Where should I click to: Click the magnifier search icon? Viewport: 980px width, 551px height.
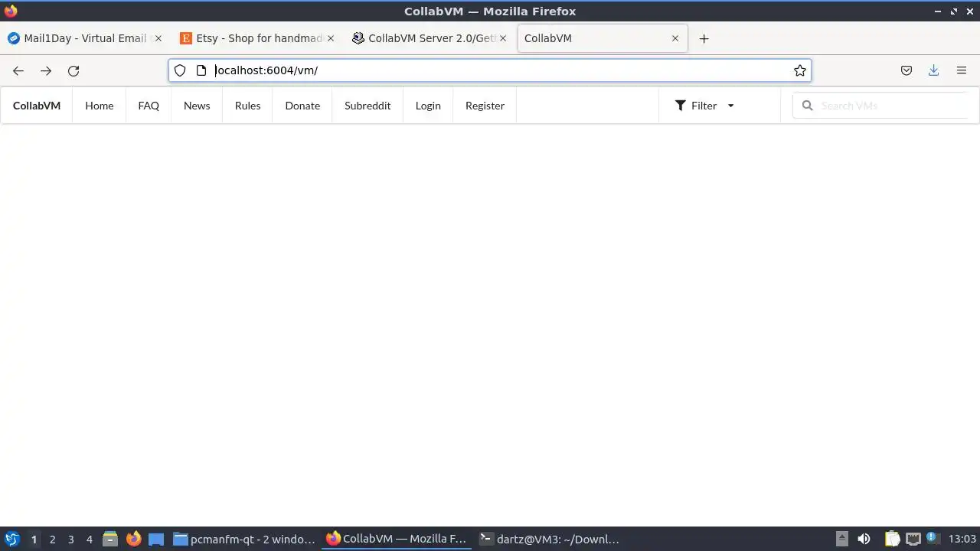[x=807, y=106]
